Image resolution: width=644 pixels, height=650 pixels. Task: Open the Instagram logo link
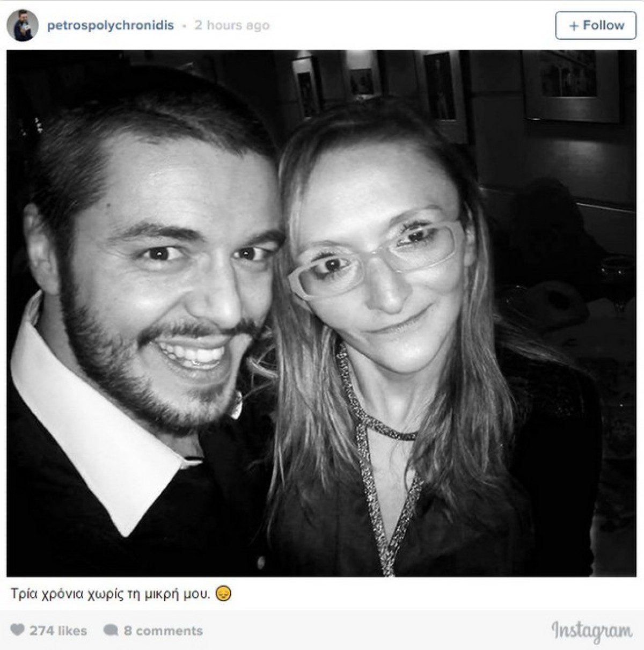592,631
